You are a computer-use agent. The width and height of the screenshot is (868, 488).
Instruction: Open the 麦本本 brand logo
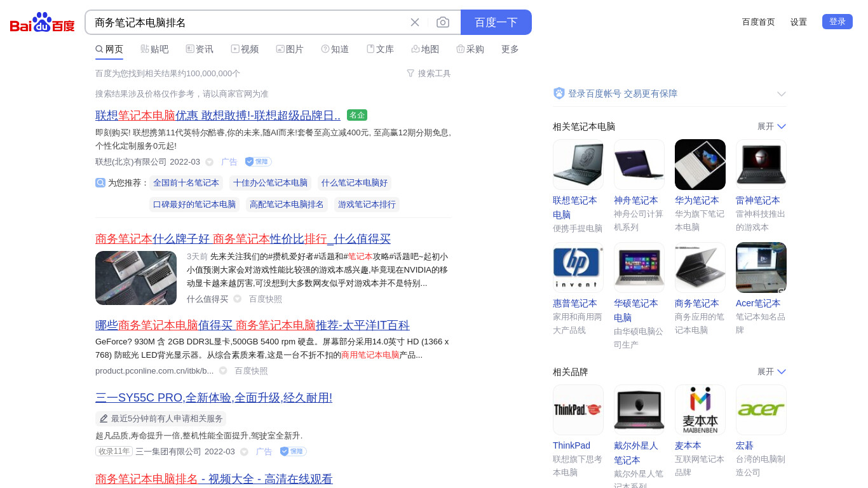(700, 410)
